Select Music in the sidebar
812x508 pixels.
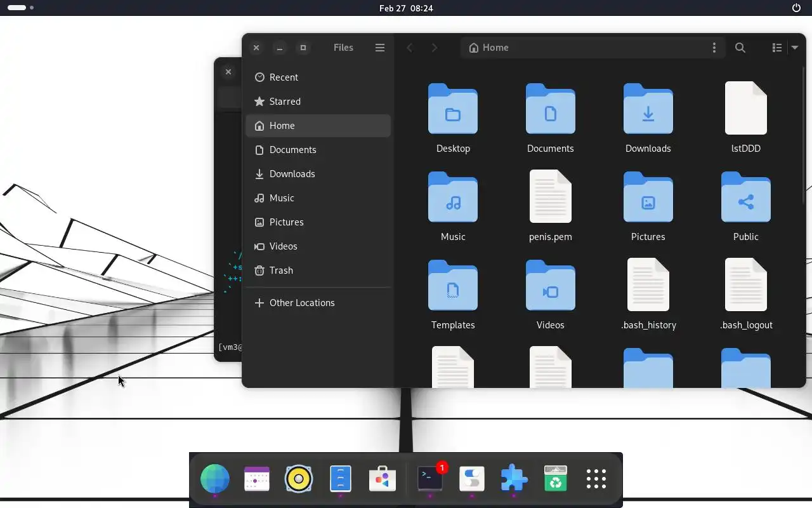318,198
